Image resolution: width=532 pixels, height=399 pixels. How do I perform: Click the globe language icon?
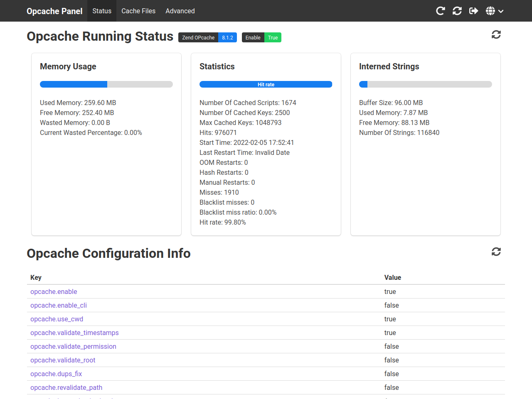pos(490,11)
